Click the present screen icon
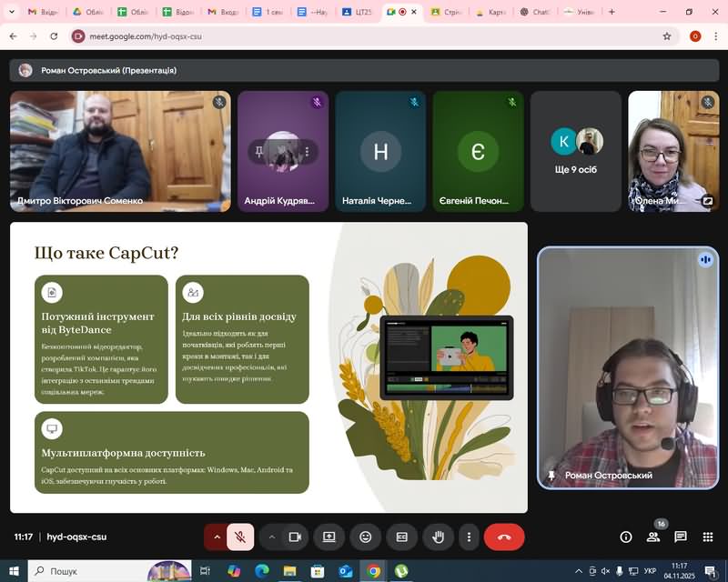Viewport: 728px width, 582px height. pyautogui.click(x=329, y=537)
